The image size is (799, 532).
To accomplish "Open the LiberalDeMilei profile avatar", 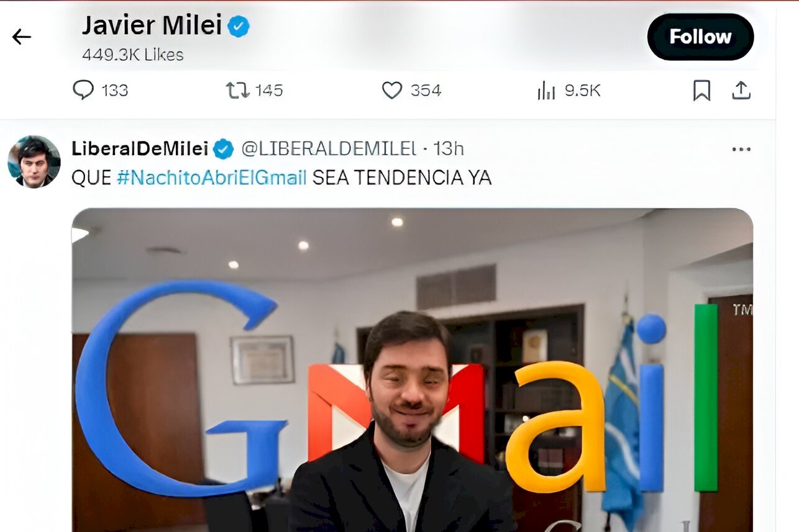I will click(x=34, y=161).
